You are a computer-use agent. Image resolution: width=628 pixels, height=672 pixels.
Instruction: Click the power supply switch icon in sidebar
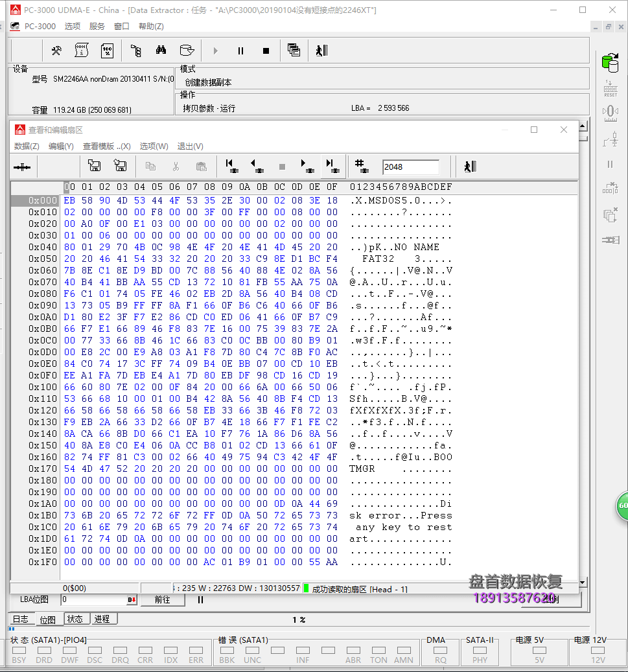(x=611, y=139)
